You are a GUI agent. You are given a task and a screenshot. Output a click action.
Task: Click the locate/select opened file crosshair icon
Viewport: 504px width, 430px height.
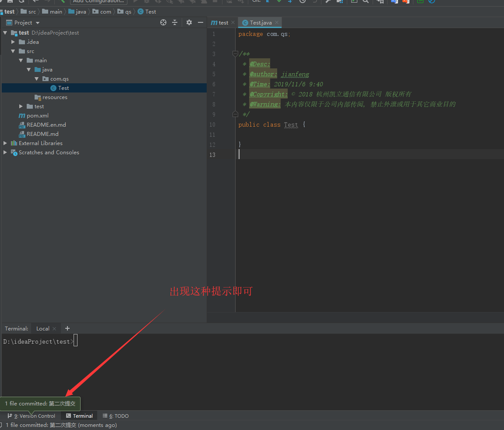pos(163,22)
